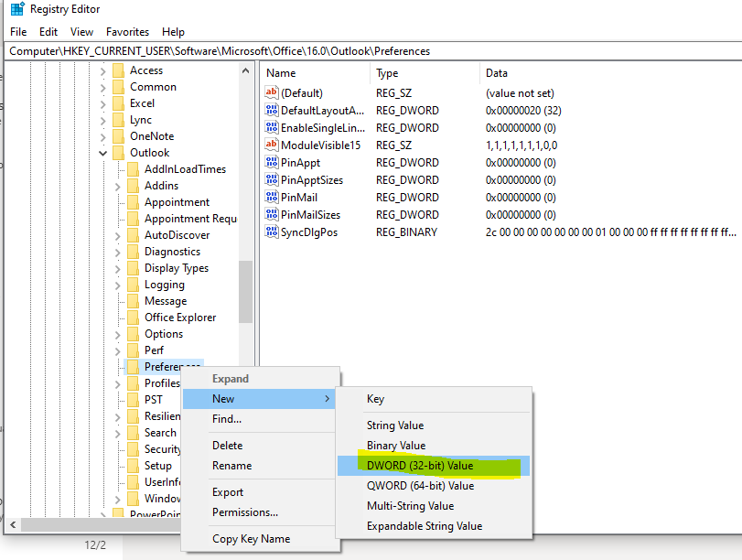Screen dimensions: 742x560
Task: Open the Favorites menu
Action: tap(127, 32)
